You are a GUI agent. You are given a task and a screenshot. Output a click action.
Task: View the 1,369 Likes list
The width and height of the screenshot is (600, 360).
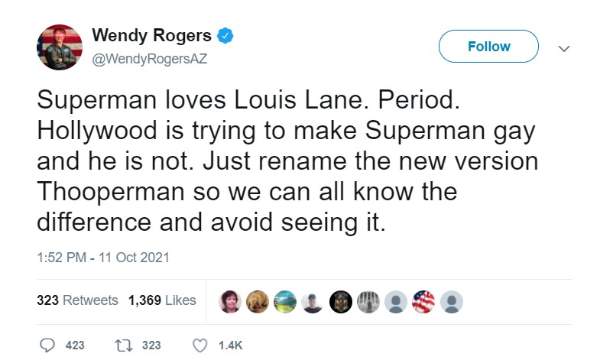(x=162, y=300)
